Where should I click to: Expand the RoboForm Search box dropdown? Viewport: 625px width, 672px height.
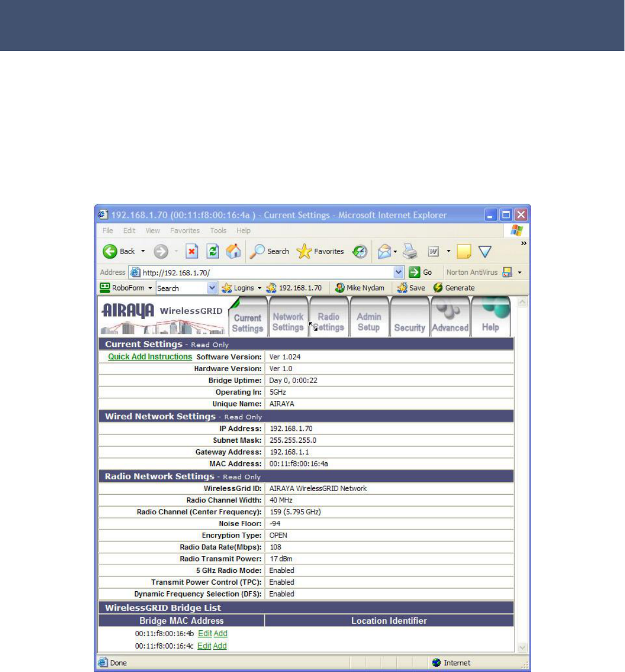tap(212, 288)
